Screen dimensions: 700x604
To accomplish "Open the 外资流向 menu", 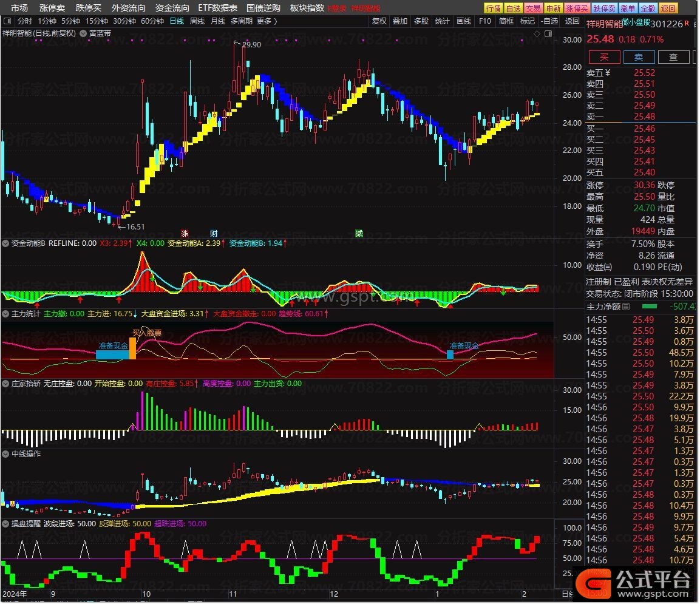I will coord(129,8).
